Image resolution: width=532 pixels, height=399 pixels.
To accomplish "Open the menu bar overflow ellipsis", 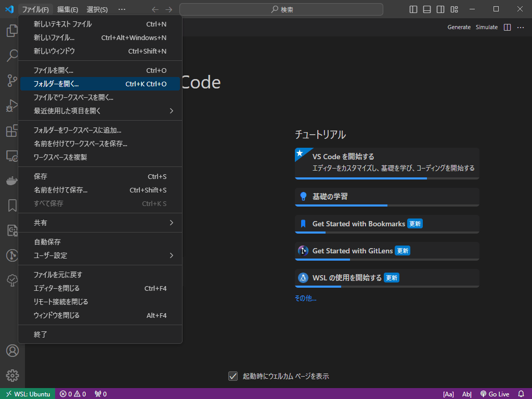I will 122,9.
